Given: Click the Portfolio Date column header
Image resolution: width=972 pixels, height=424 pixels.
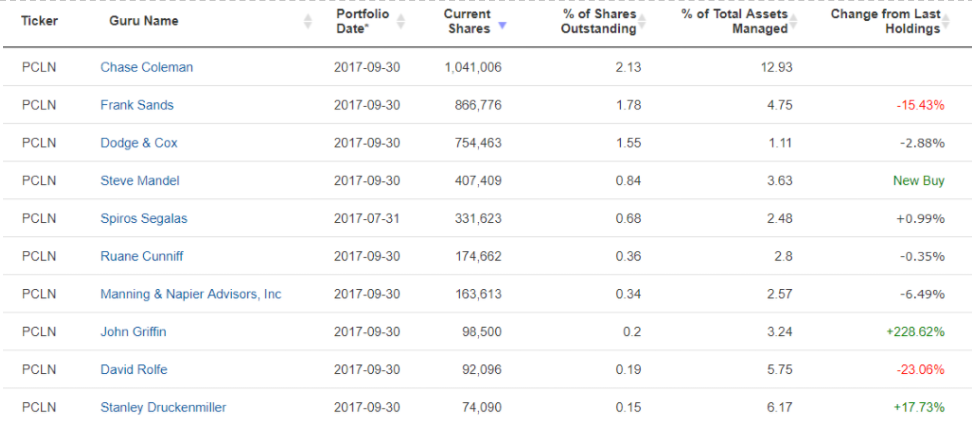Looking at the screenshot, I should (x=363, y=21).
